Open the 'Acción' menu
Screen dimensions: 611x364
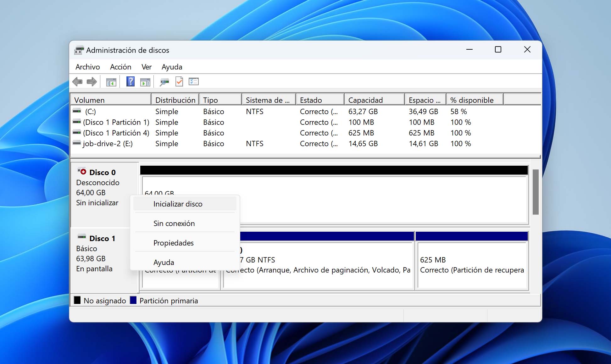click(x=120, y=67)
